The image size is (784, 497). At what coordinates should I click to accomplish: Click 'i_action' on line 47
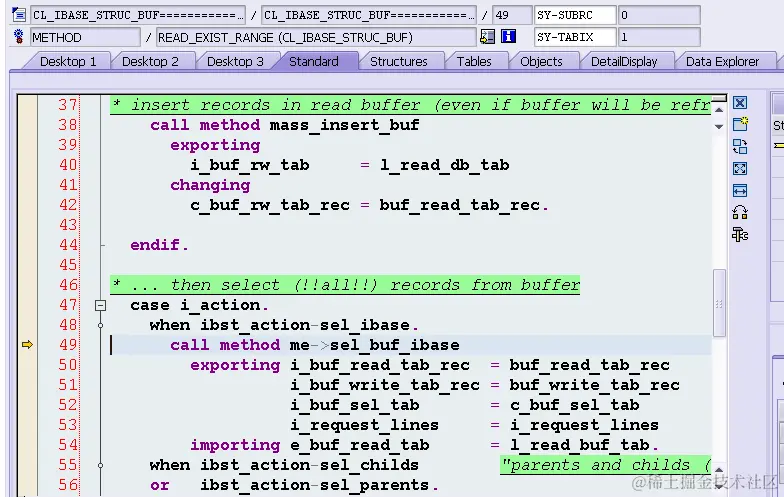coord(220,305)
